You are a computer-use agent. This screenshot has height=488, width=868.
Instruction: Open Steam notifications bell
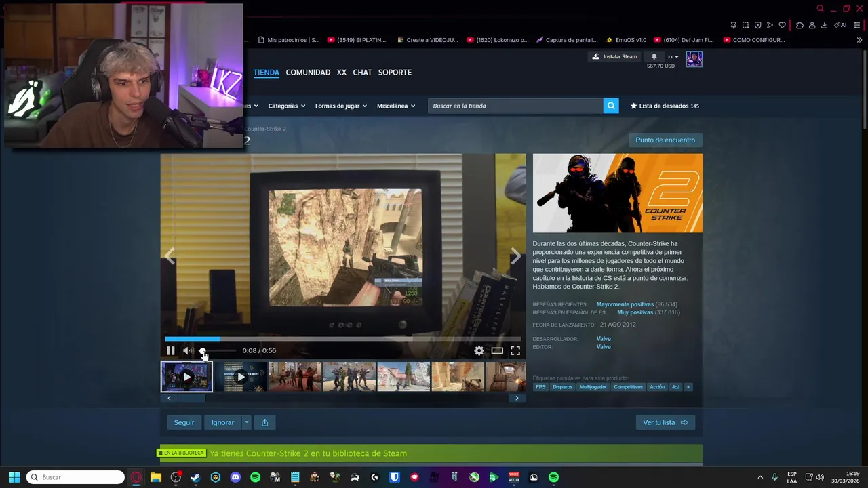tap(654, 57)
